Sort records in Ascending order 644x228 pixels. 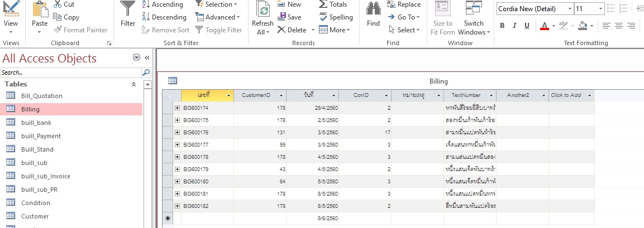coord(163,4)
